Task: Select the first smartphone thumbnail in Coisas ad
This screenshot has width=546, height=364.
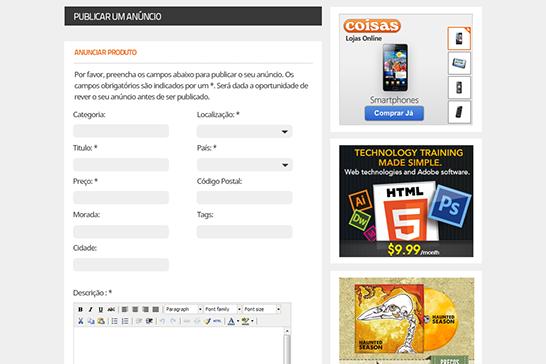Action: (459, 38)
